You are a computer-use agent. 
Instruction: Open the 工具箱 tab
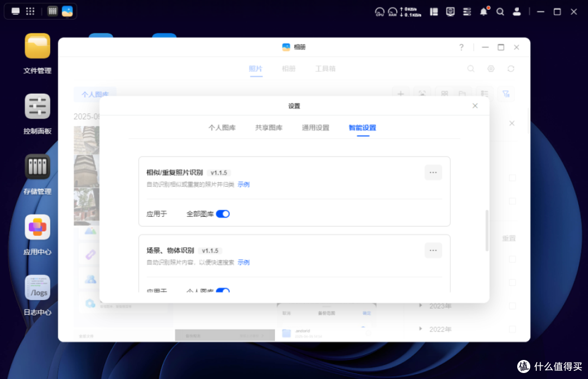pos(325,69)
